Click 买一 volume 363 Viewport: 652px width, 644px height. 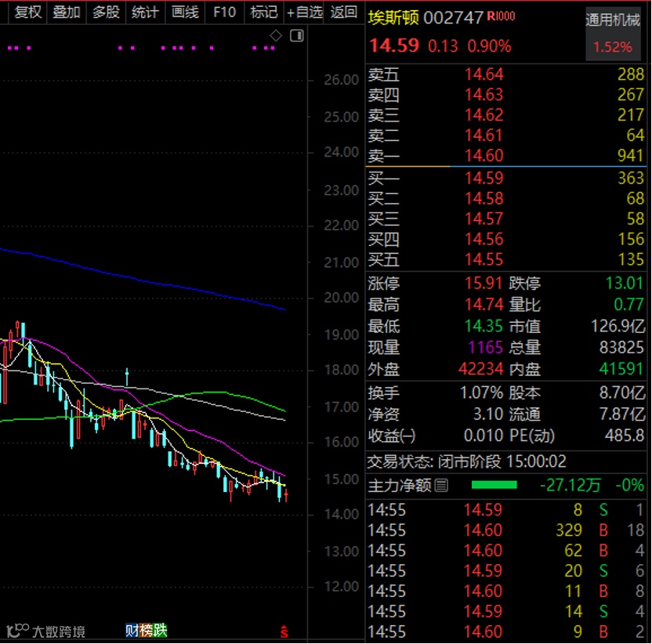[x=630, y=179]
